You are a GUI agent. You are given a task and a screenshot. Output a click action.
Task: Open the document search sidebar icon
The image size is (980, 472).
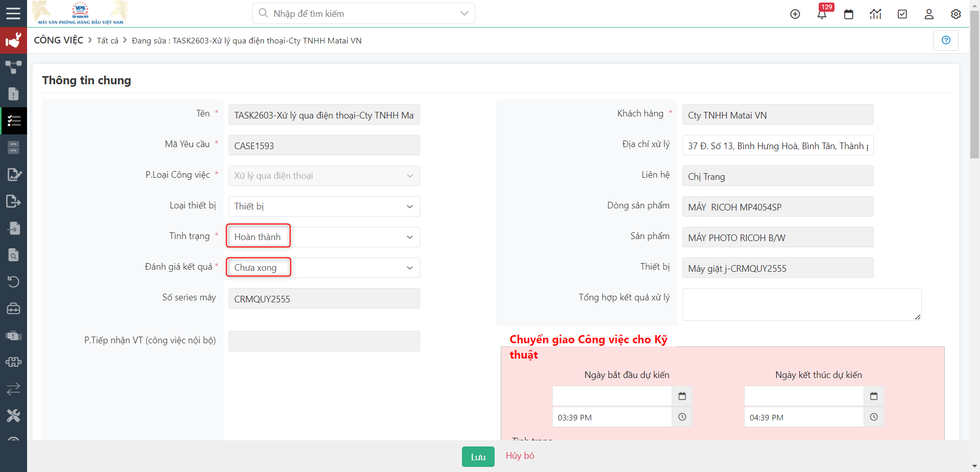click(13, 255)
